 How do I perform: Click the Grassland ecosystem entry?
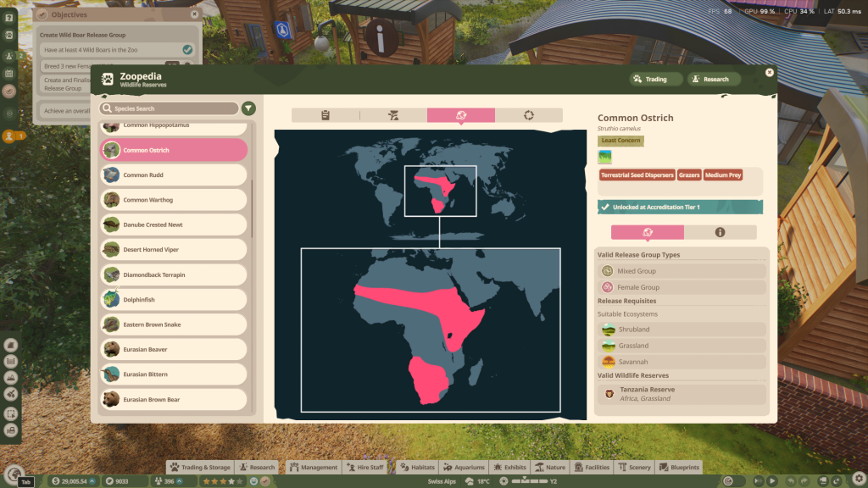coord(682,346)
